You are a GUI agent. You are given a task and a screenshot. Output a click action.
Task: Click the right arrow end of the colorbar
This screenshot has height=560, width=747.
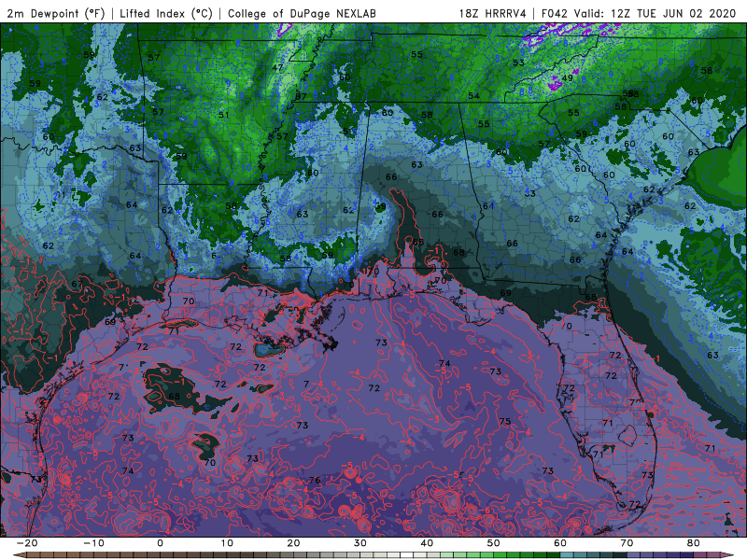(x=727, y=555)
